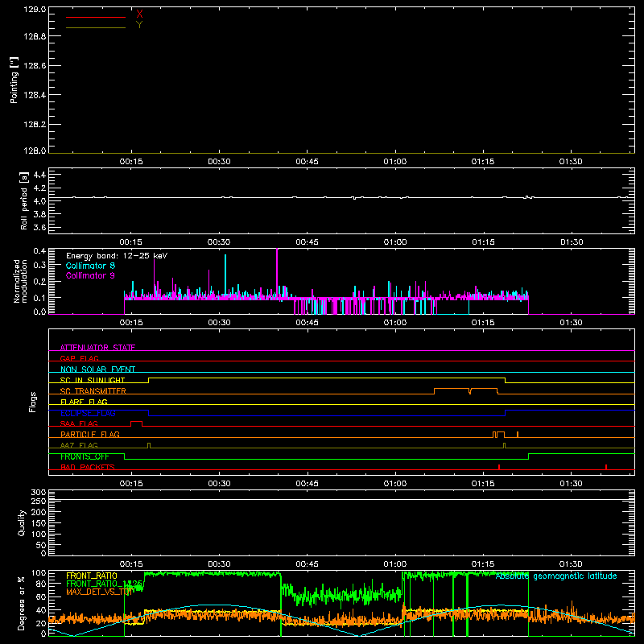Click the ATTENUATOR_STATE flag label

click(97, 348)
